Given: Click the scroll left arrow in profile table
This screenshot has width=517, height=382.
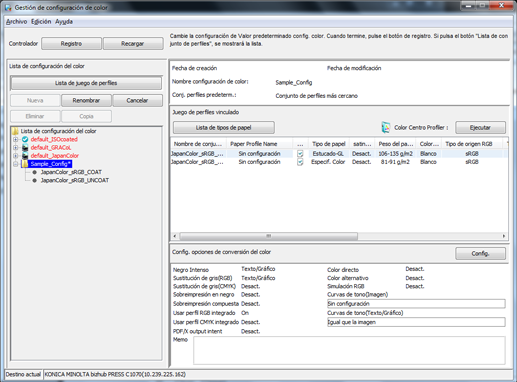Looking at the screenshot, I should click(175, 236).
